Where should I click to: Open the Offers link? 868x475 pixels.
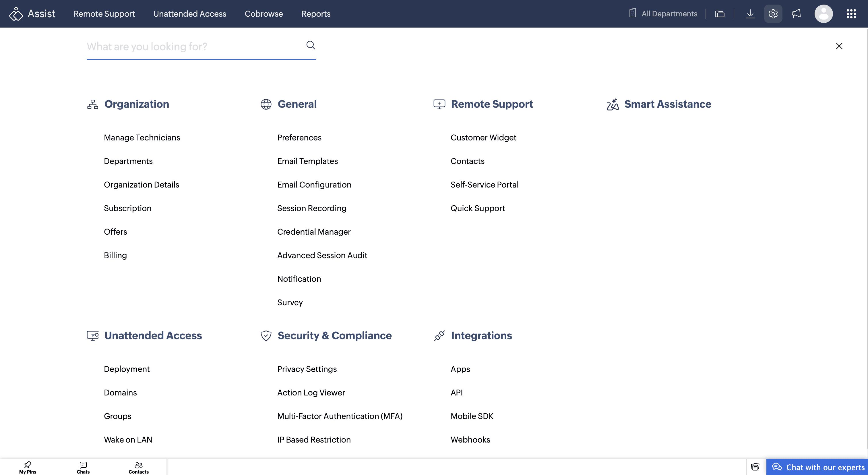point(115,232)
